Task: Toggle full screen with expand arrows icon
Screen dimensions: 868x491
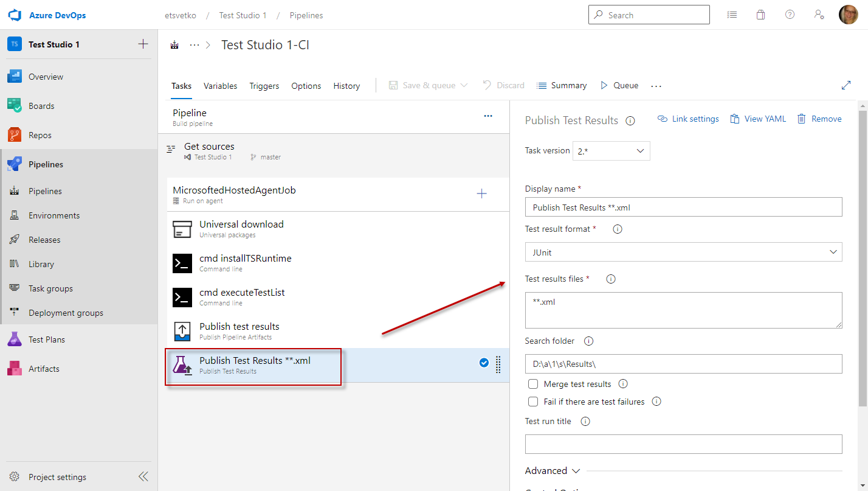Action: (x=846, y=86)
